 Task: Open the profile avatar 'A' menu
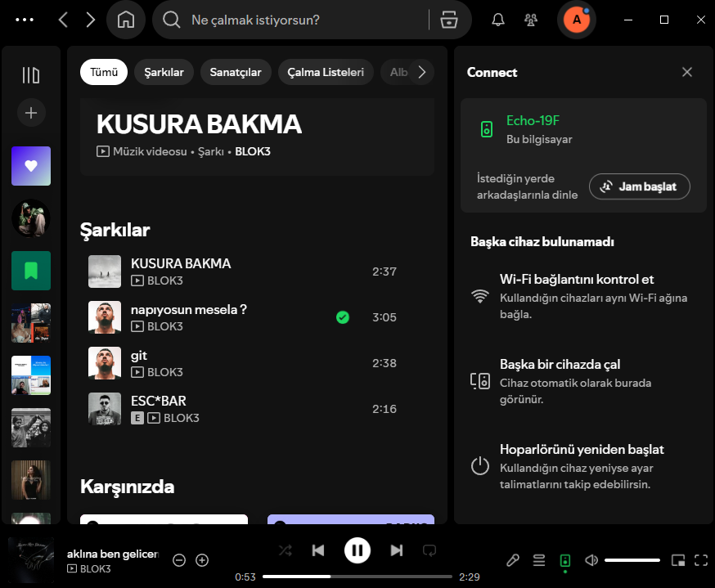(x=577, y=20)
